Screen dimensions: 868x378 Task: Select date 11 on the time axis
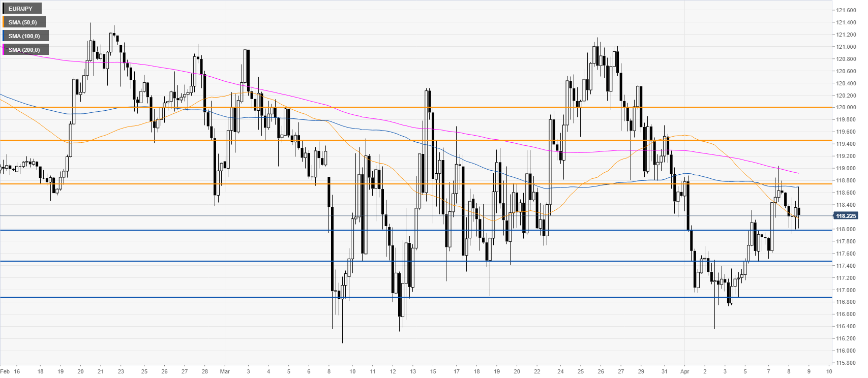[373, 371]
